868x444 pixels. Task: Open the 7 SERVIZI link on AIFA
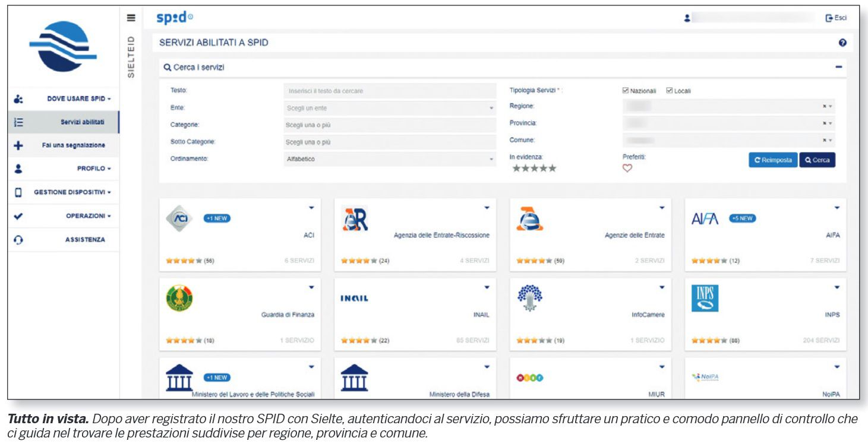[825, 261]
